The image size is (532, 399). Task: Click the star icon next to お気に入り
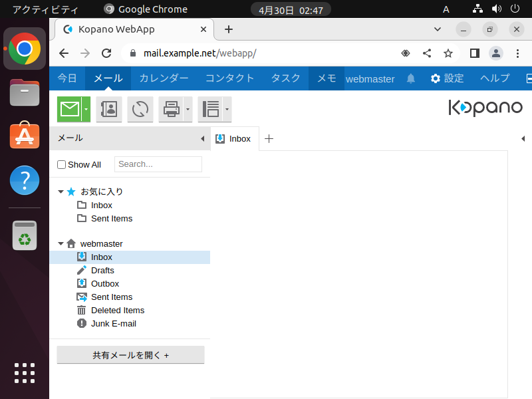point(71,192)
